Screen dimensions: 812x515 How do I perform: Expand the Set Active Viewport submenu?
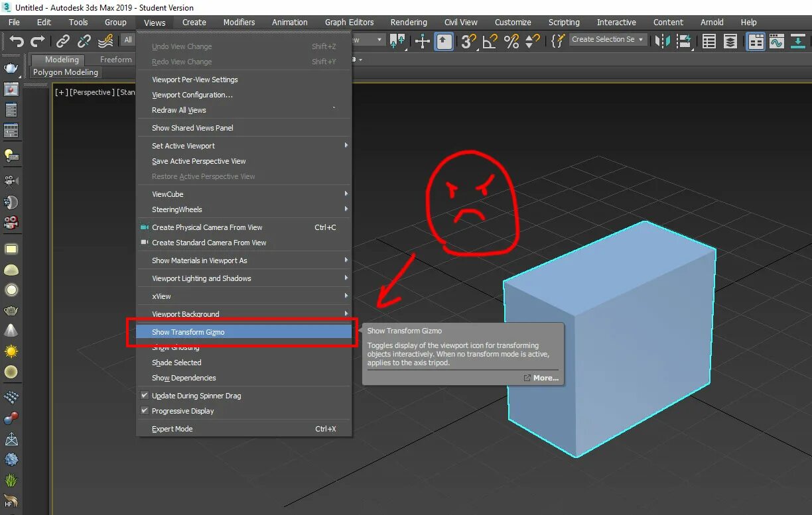(243, 146)
